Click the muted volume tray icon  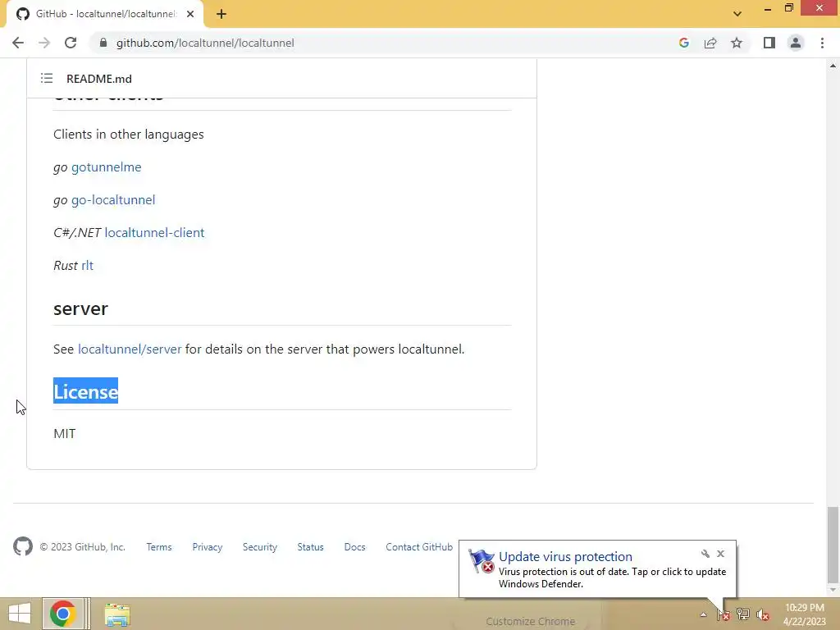tap(763, 614)
